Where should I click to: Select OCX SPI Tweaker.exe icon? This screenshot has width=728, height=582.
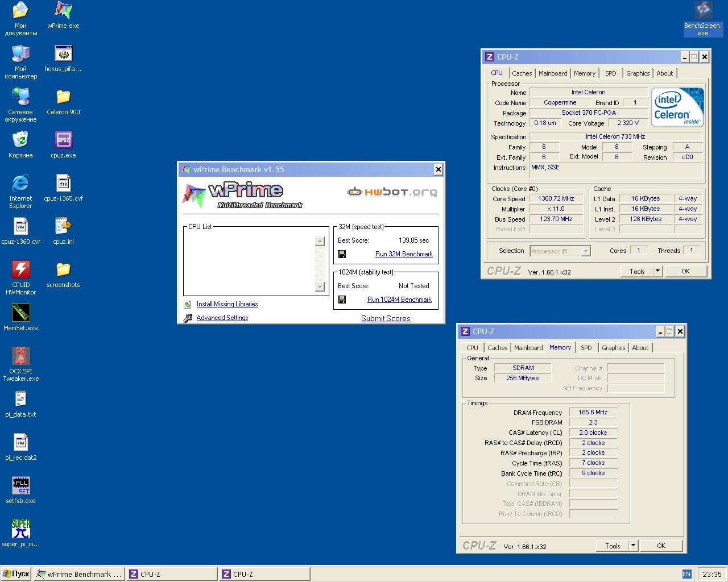(x=20, y=364)
